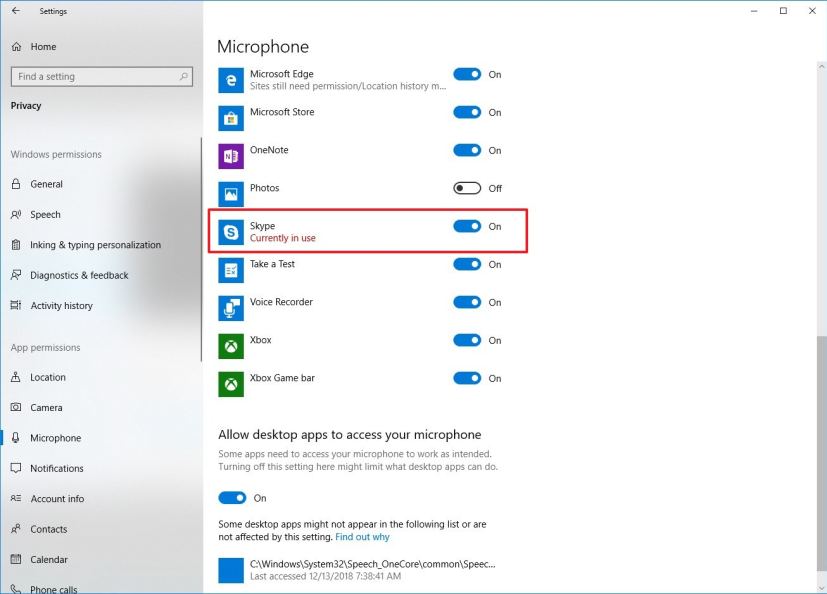Viewport: 827px width, 594px height.
Task: Open Diagnostics & feedback section
Action: pyautogui.click(x=79, y=275)
